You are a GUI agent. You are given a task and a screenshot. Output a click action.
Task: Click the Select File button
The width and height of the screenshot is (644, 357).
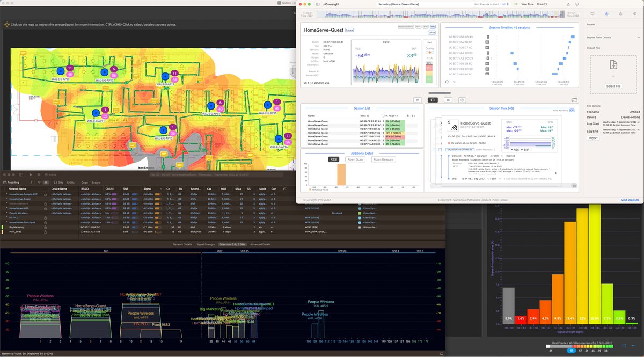(613, 86)
